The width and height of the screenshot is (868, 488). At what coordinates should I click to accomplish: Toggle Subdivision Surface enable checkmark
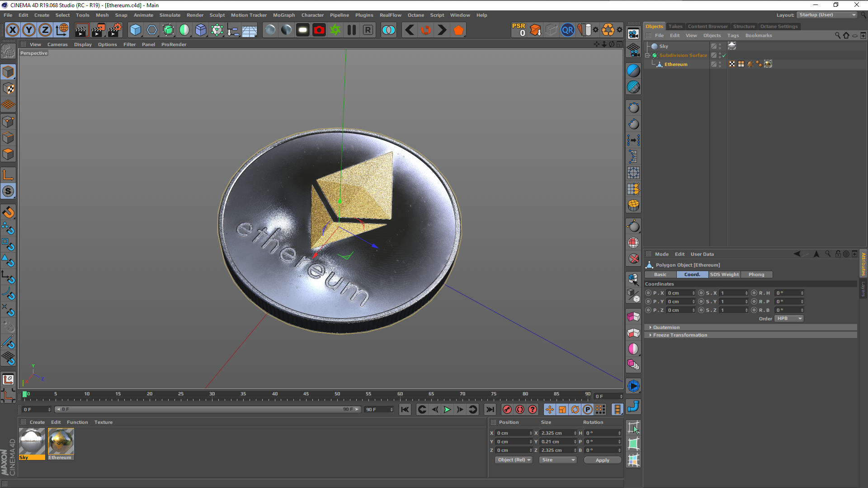pyautogui.click(x=724, y=55)
